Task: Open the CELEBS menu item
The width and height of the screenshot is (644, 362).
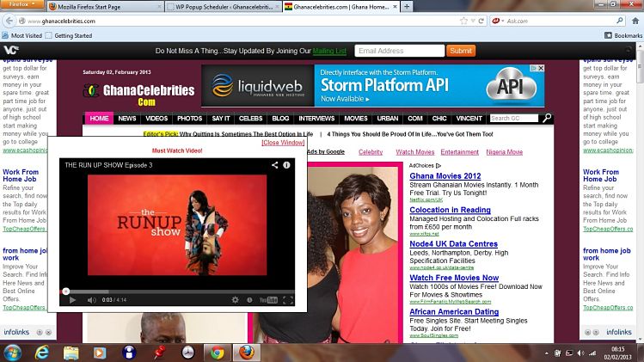Action: pyautogui.click(x=250, y=119)
